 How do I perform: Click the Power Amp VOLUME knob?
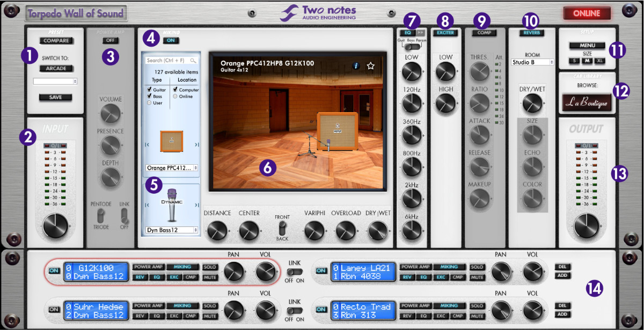click(110, 113)
